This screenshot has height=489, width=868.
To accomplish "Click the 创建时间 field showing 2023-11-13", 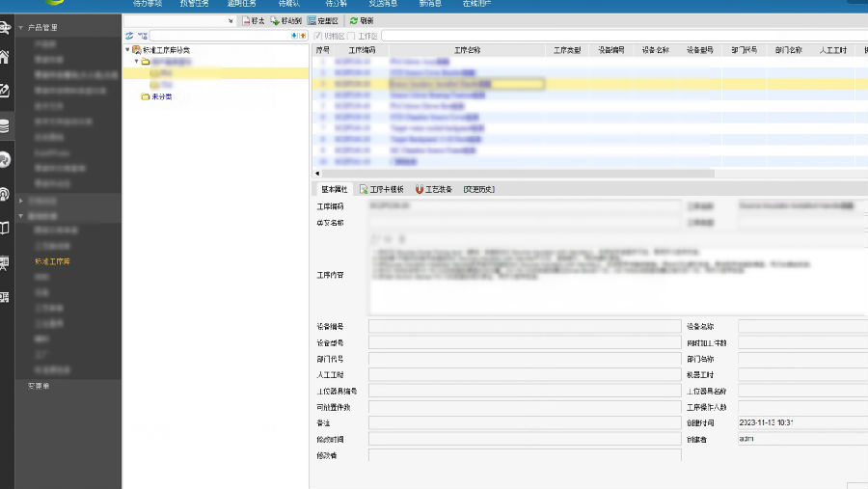I will pyautogui.click(x=802, y=422).
